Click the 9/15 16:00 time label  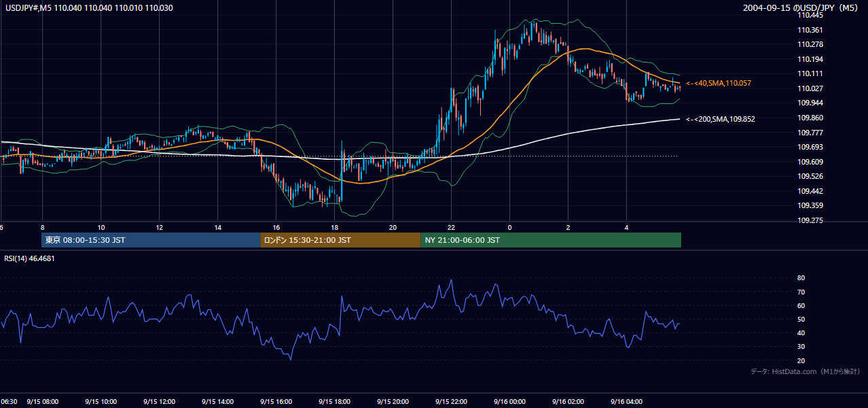tap(276, 401)
